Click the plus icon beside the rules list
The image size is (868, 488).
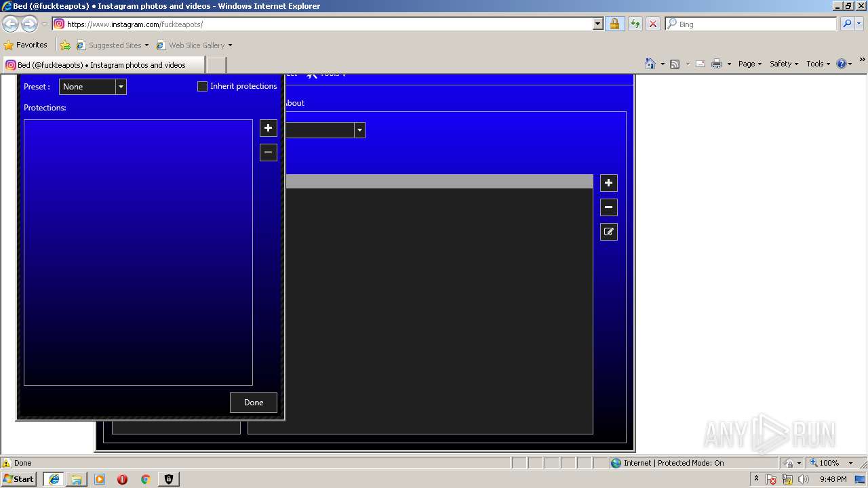609,183
